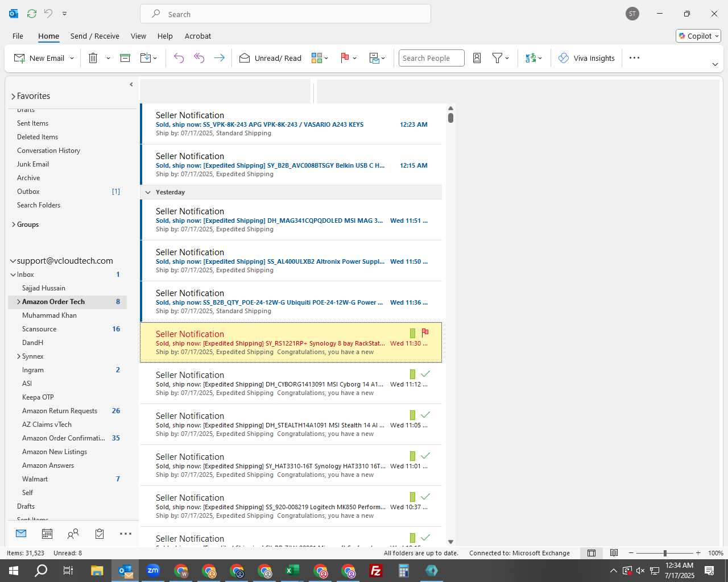Viewport: 728px width, 582px height.
Task: Open Excel from the taskbar
Action: coord(292,571)
